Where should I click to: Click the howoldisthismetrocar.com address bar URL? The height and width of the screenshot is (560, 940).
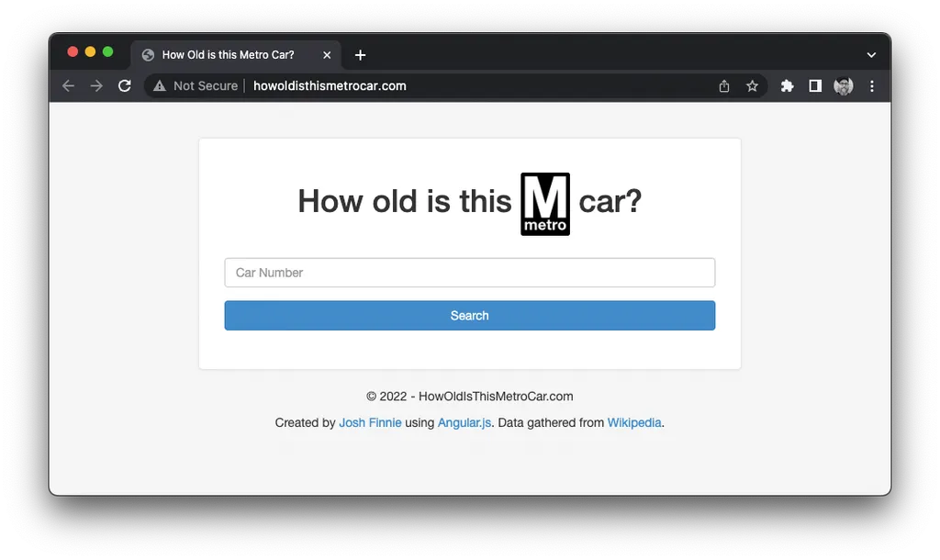pyautogui.click(x=330, y=85)
